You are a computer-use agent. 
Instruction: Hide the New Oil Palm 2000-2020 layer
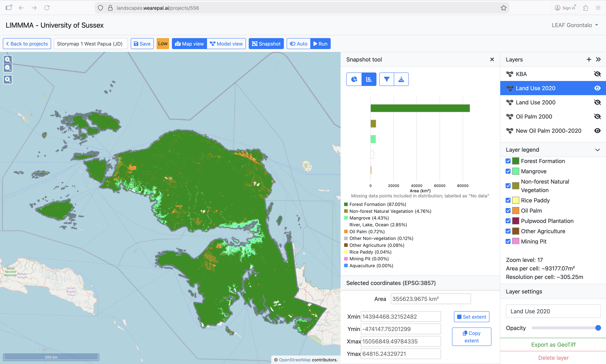[x=597, y=131]
